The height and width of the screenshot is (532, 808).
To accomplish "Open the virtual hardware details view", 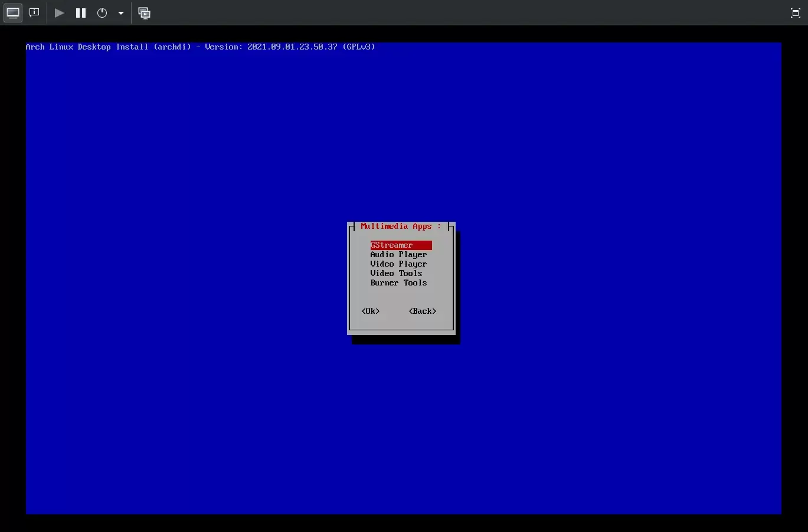I will (34, 13).
